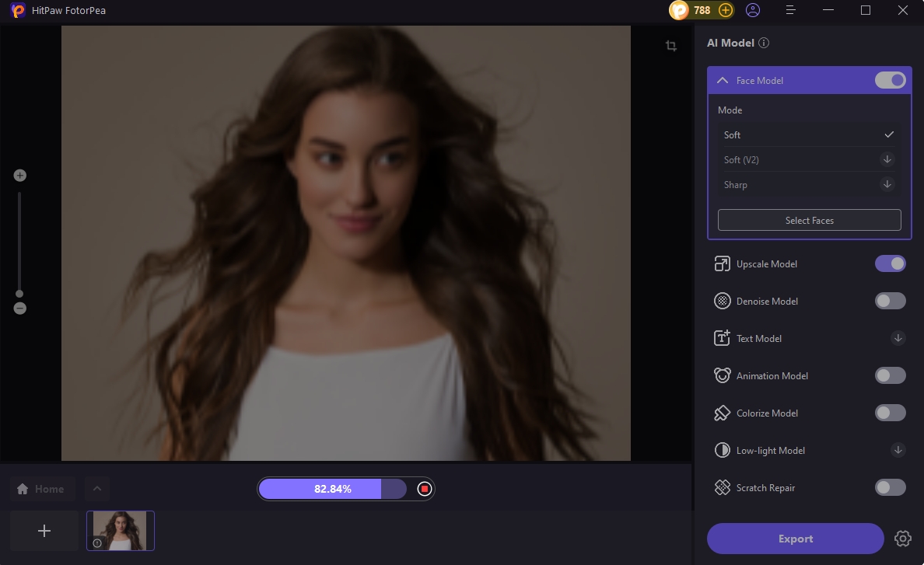This screenshot has height=565, width=924.
Task: Go back to the Home screen
Action: 42,489
